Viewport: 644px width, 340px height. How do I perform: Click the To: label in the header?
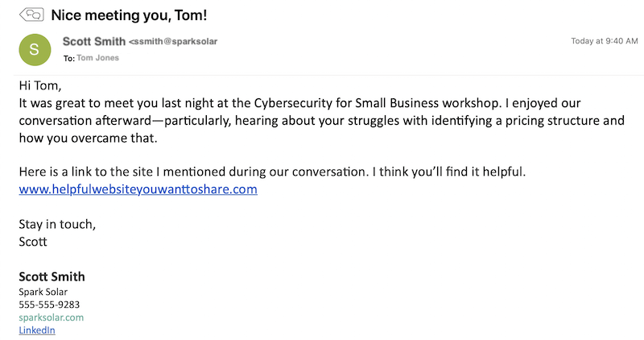click(69, 58)
